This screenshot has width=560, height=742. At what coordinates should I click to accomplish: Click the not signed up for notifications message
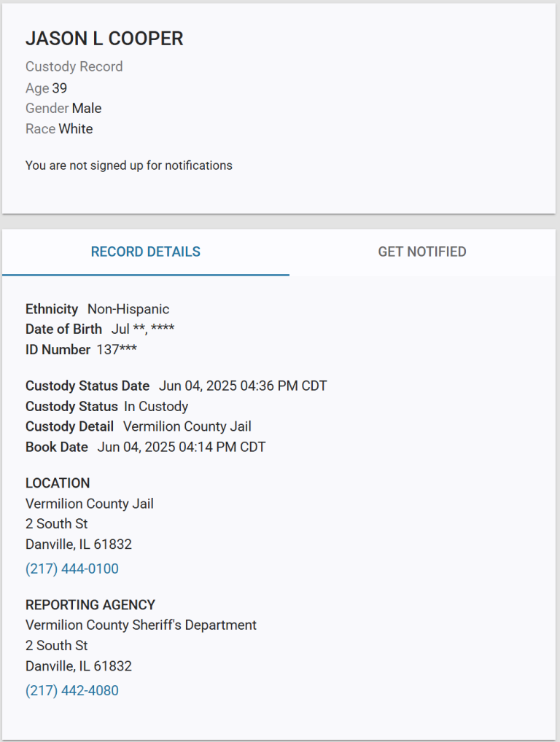click(x=129, y=165)
